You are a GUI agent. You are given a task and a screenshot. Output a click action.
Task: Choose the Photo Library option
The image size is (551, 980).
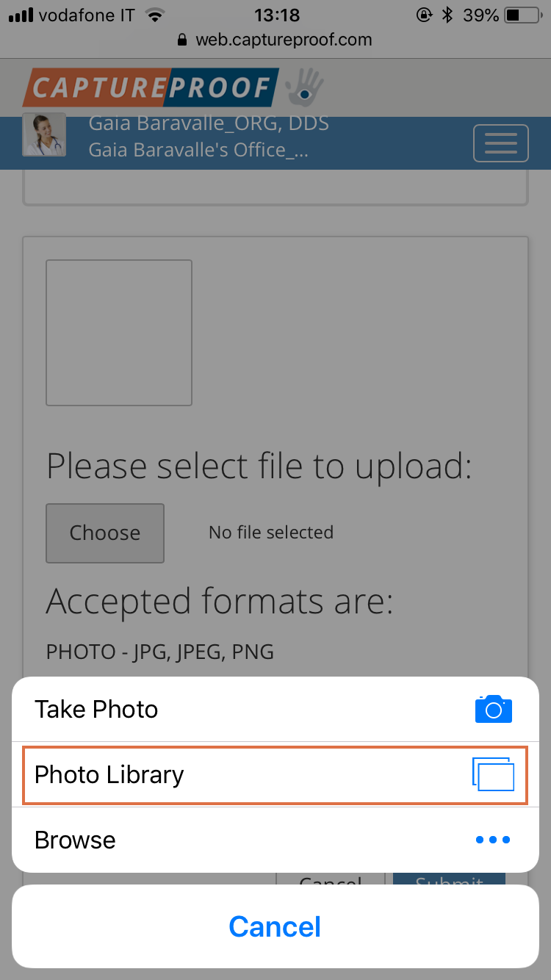275,774
